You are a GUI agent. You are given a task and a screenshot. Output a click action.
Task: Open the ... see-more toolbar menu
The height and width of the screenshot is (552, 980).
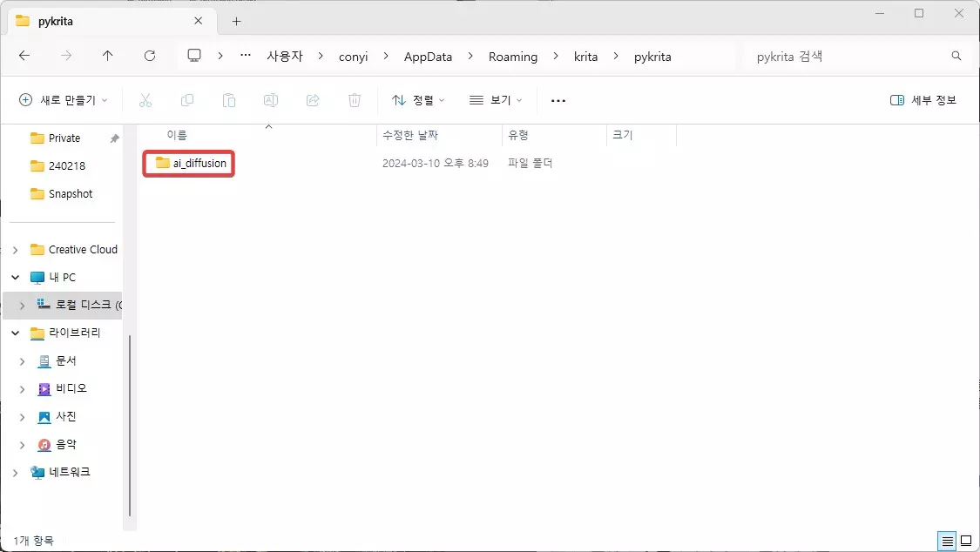click(558, 99)
